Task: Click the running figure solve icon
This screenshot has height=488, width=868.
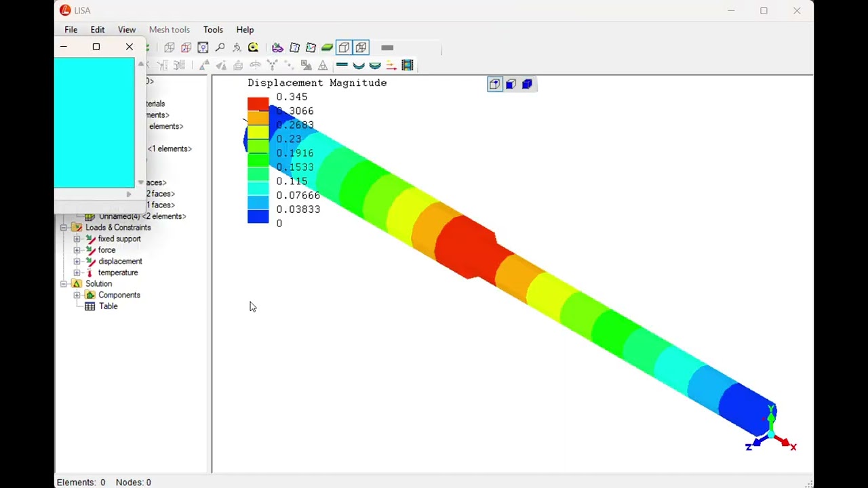Action: pos(237,47)
